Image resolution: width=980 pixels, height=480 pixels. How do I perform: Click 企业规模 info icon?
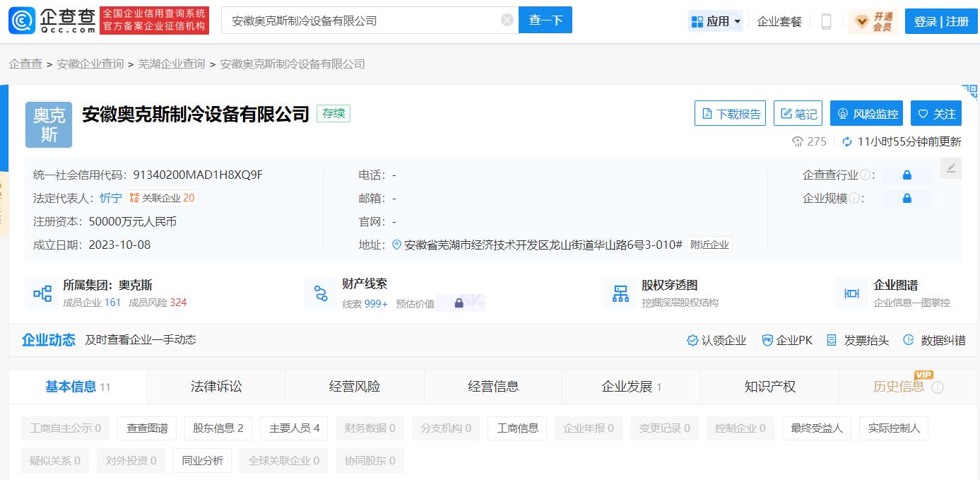click(x=854, y=199)
